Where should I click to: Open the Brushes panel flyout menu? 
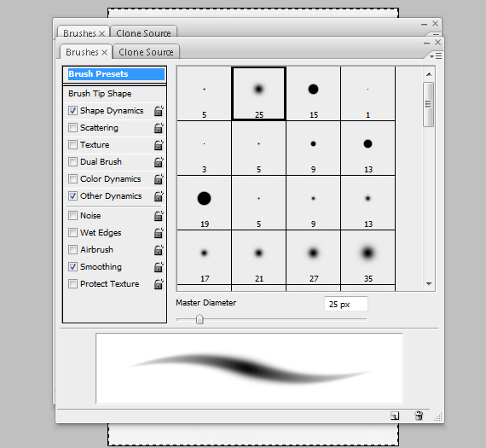point(436,55)
